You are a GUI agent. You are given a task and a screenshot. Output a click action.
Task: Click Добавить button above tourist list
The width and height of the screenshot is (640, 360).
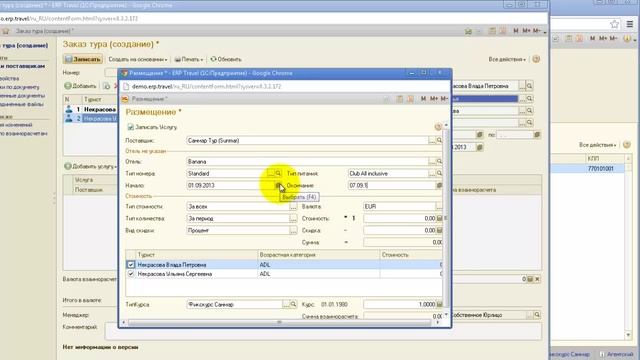tap(80, 86)
